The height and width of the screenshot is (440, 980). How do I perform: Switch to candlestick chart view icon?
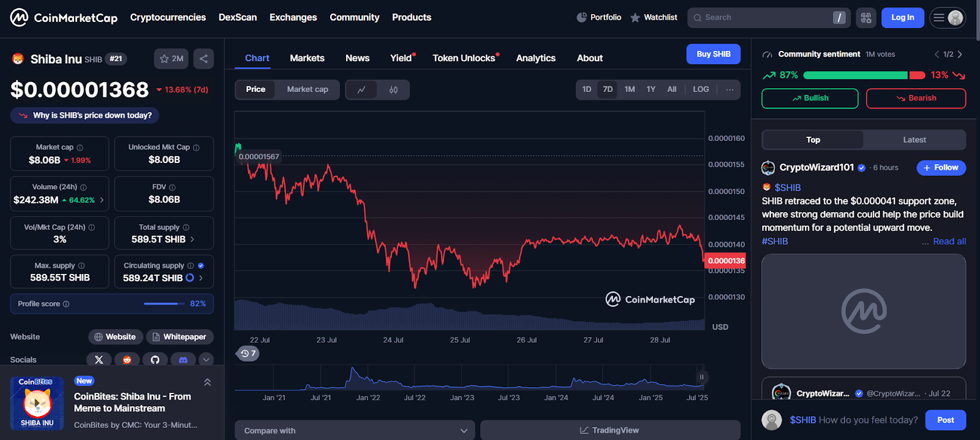pyautogui.click(x=393, y=89)
